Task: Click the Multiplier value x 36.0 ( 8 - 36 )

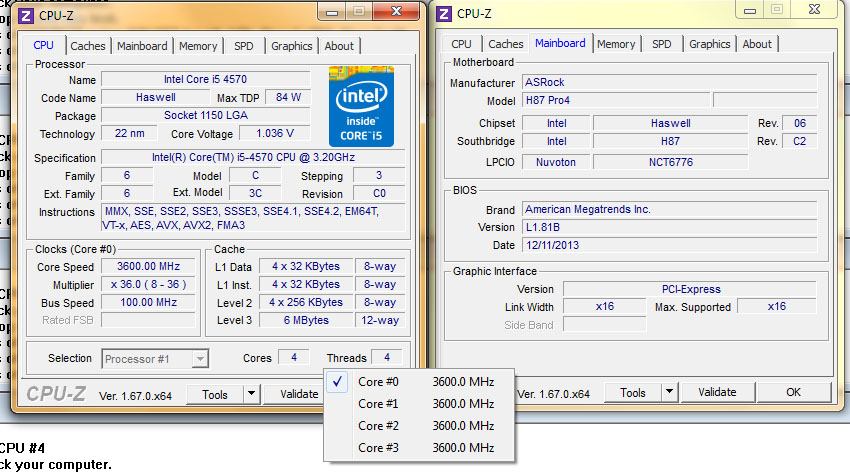Action: pyautogui.click(x=149, y=285)
